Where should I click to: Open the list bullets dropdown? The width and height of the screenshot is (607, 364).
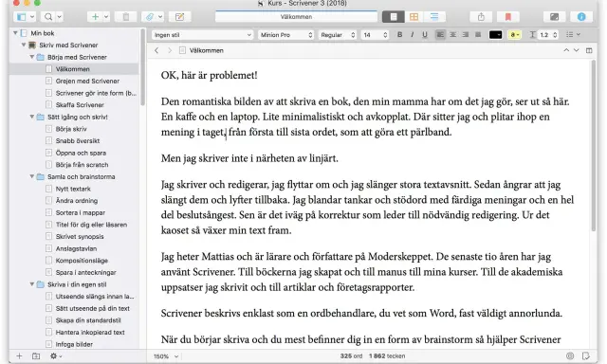click(x=573, y=35)
